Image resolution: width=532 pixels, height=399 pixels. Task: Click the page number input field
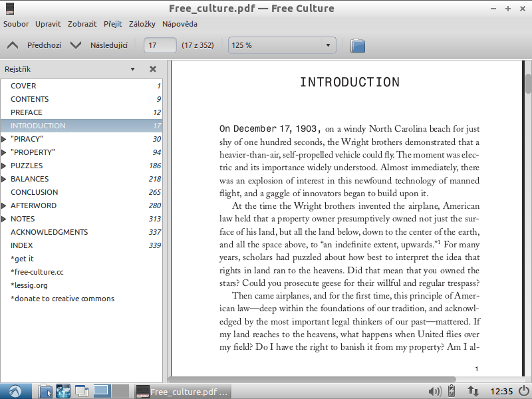[x=160, y=45]
